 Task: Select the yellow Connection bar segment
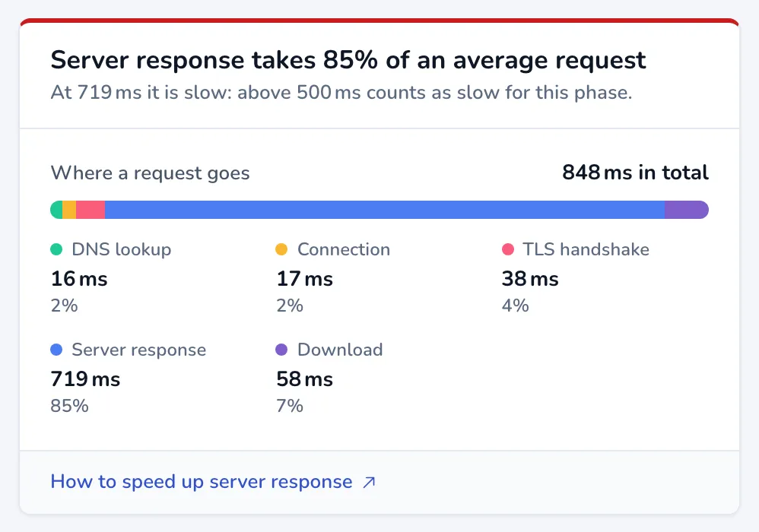[69, 210]
